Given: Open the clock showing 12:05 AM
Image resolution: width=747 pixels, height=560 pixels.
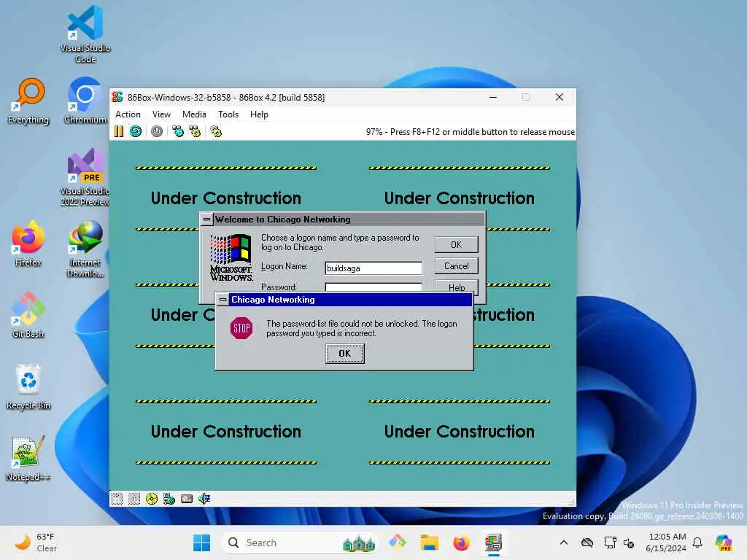Looking at the screenshot, I should pyautogui.click(x=667, y=542).
